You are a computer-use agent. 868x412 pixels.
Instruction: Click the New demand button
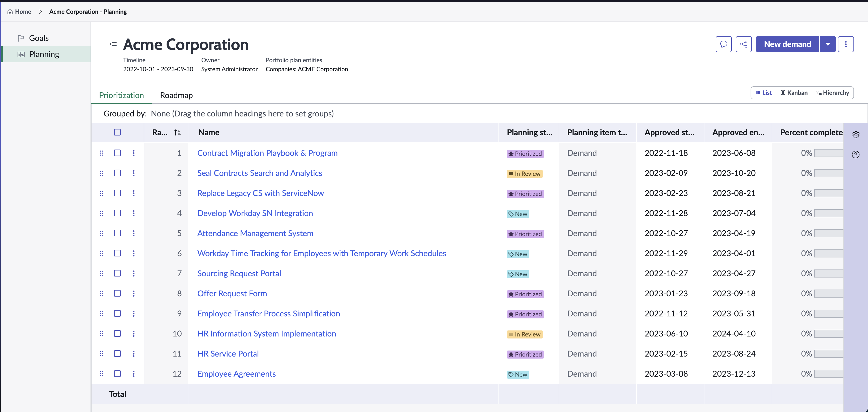[787, 44]
